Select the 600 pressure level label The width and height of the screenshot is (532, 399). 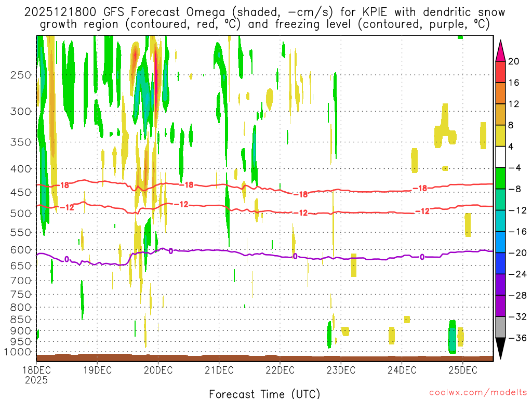coord(21,250)
